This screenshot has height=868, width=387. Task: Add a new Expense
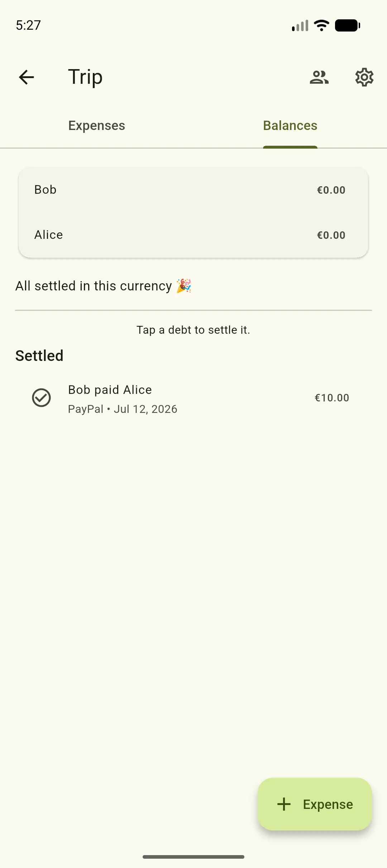pos(315,804)
